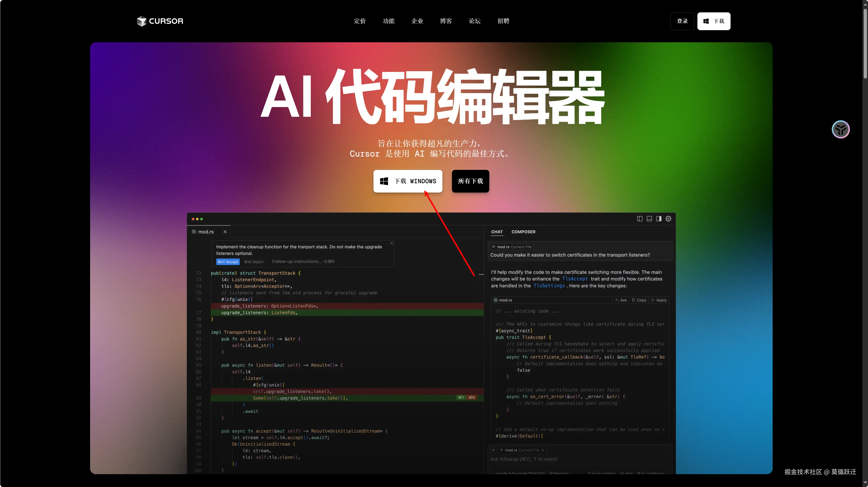Open the editor settings gear icon
The height and width of the screenshot is (487, 868).
pyautogui.click(x=668, y=219)
